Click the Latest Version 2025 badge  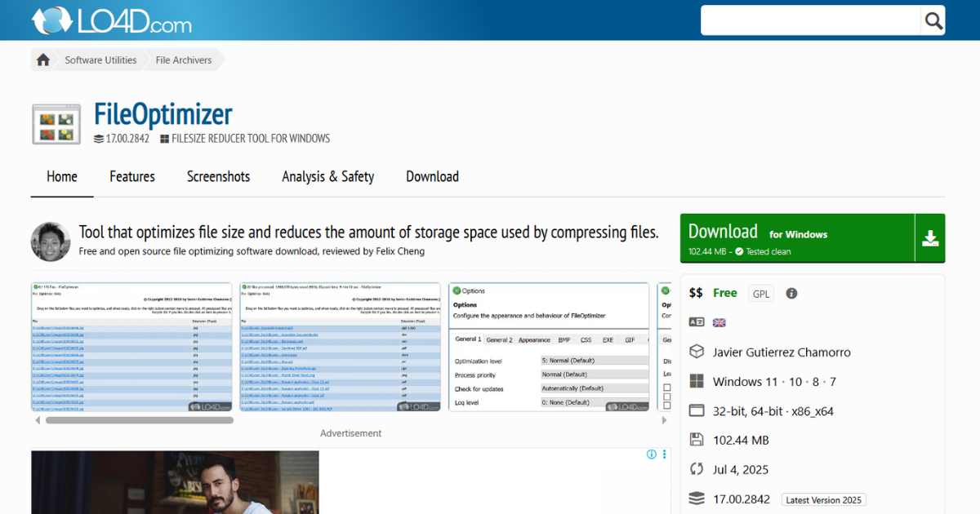click(823, 499)
